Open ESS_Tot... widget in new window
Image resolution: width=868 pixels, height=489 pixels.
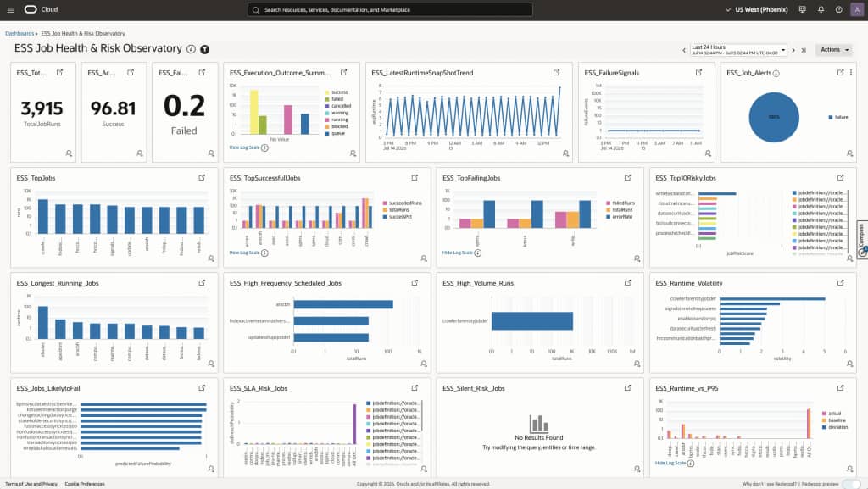click(60, 73)
